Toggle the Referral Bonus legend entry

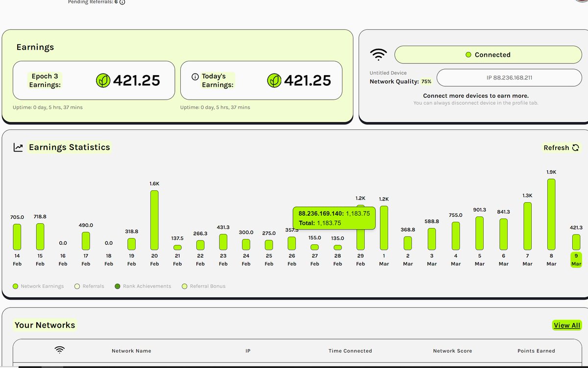click(184, 286)
